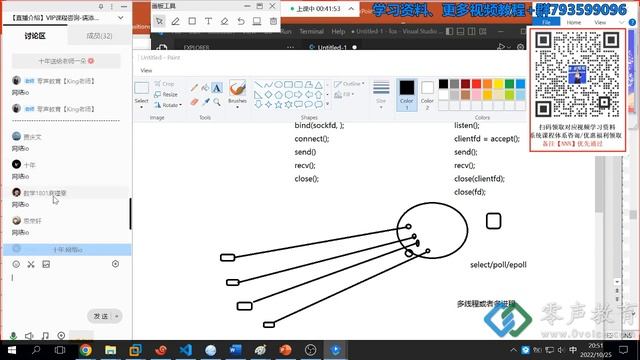The image size is (640, 360).
Task: Clear drawings with 画板工具 trash icon
Action: (273, 21)
